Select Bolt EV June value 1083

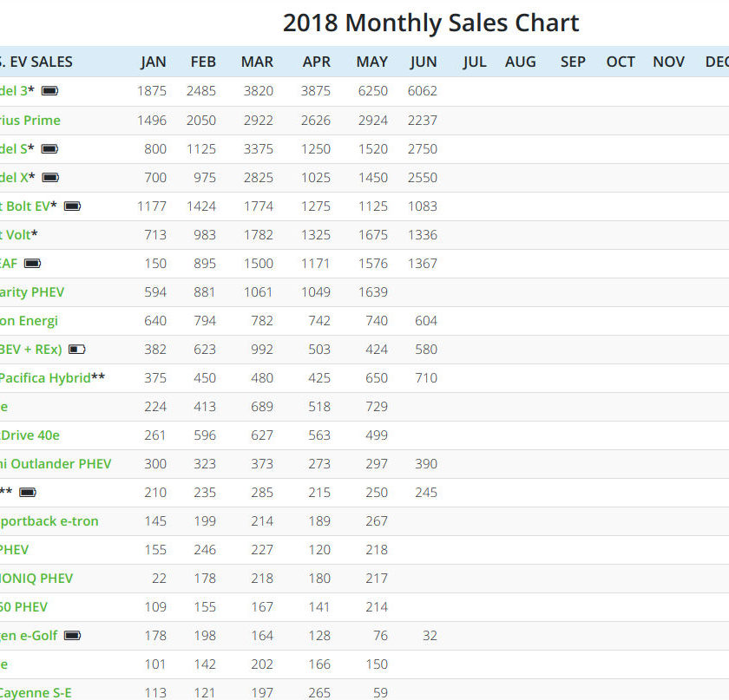[x=423, y=206]
